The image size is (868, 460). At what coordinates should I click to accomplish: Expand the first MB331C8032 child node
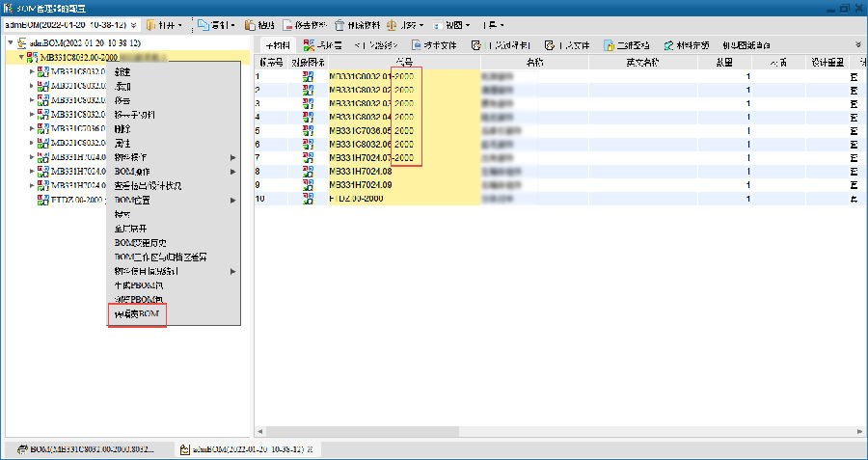(x=31, y=72)
